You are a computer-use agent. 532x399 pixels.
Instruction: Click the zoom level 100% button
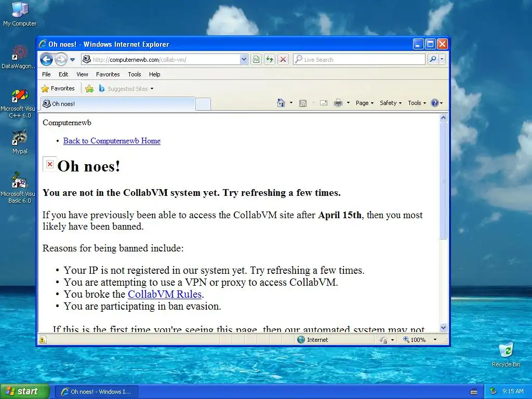point(414,340)
